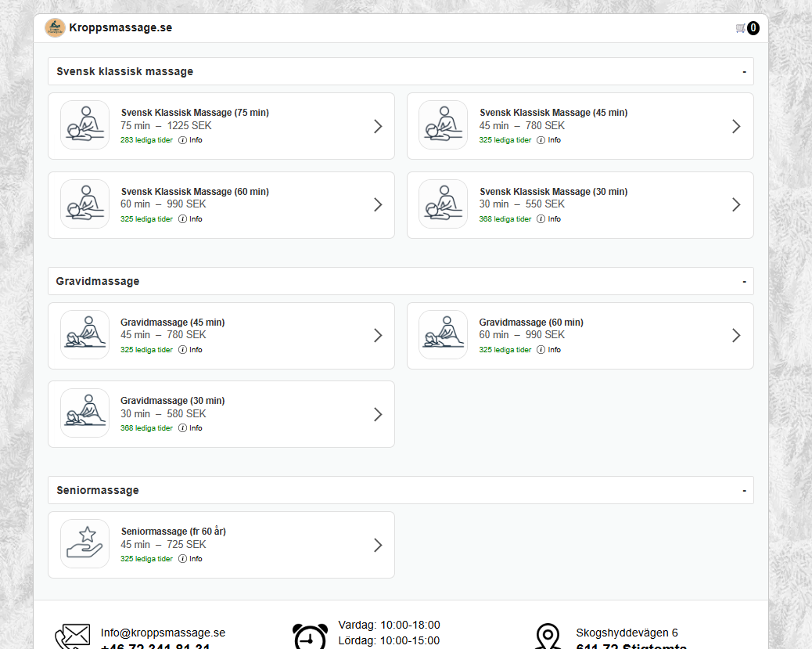
Task: Open Svensk Klassisk Massage (45 min) via its arrow
Action: click(x=735, y=125)
